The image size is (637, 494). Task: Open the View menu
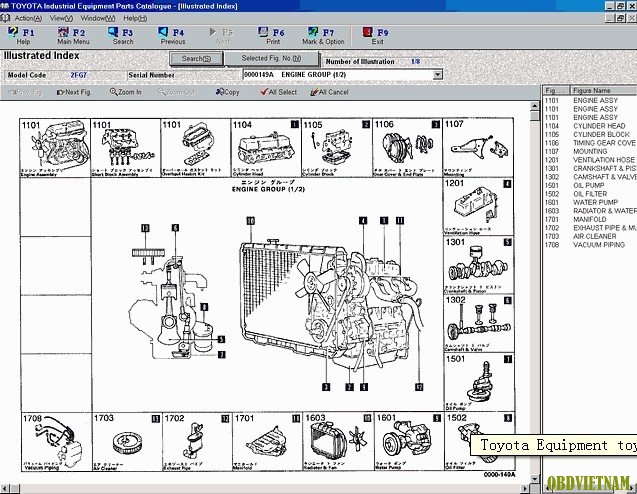tap(61, 18)
